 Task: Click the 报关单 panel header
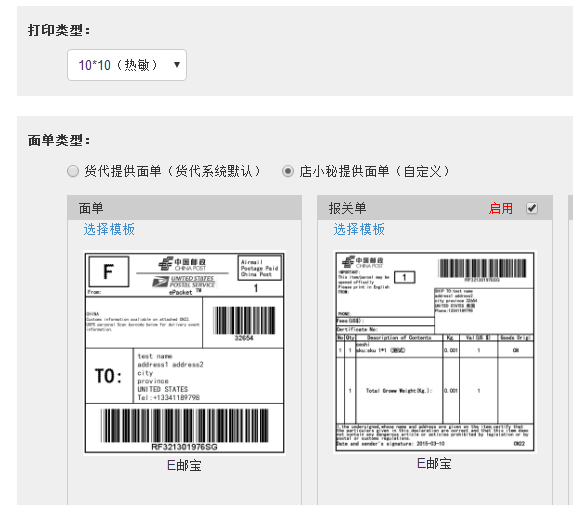click(x=435, y=208)
